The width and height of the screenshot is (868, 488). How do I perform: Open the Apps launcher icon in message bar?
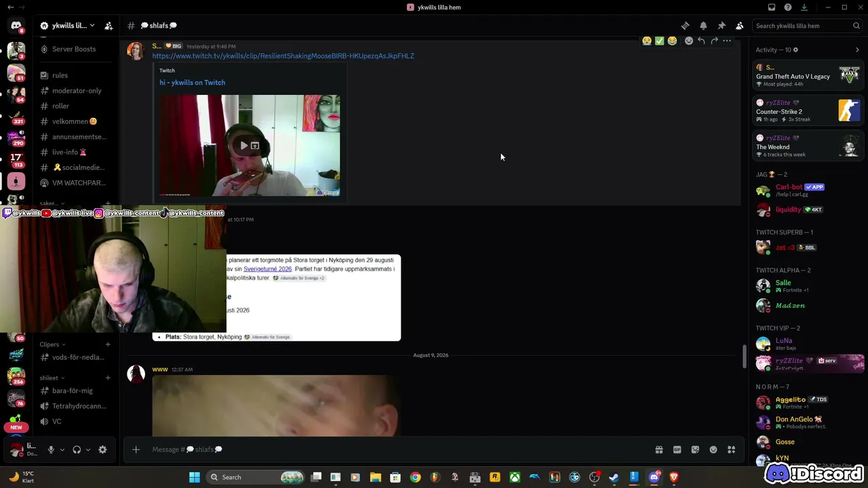click(x=731, y=449)
